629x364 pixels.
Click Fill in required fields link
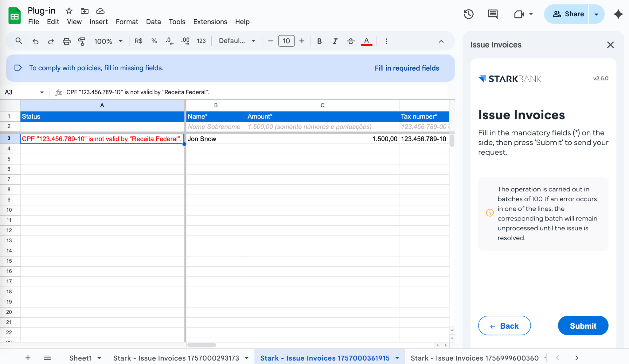pyautogui.click(x=407, y=68)
